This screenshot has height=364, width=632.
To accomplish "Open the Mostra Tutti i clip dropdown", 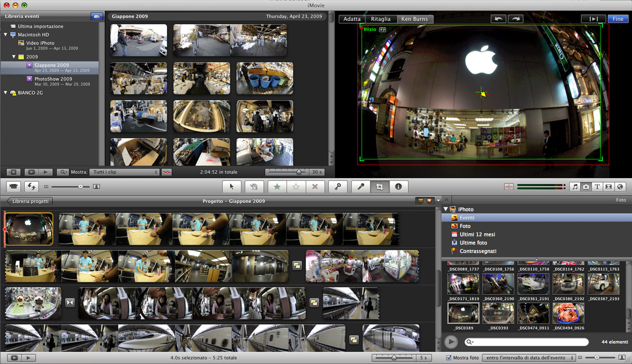I will click(124, 172).
